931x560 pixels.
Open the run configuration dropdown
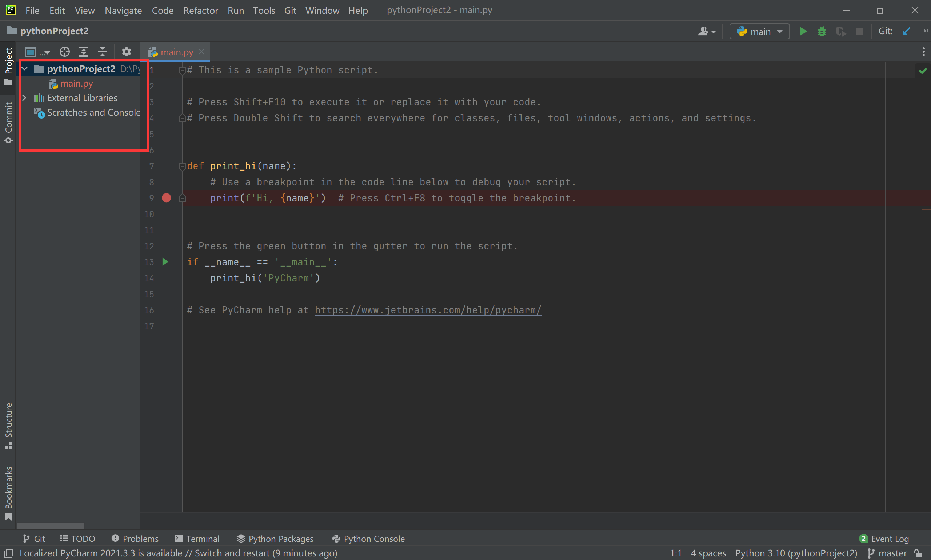pyautogui.click(x=759, y=31)
